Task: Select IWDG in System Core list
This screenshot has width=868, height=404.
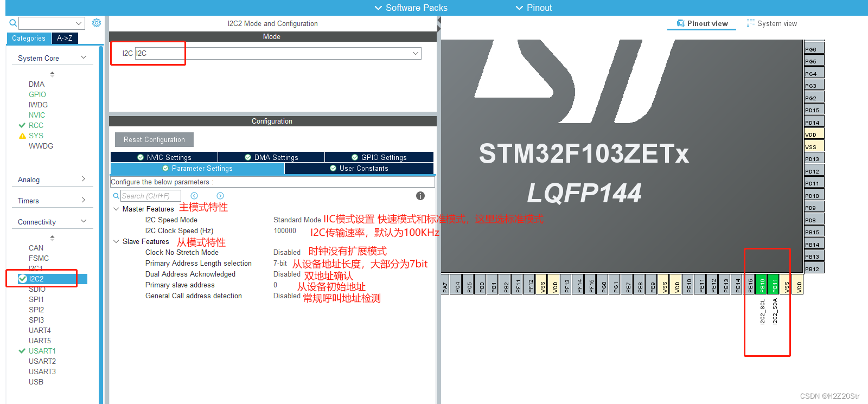Action: (x=38, y=105)
